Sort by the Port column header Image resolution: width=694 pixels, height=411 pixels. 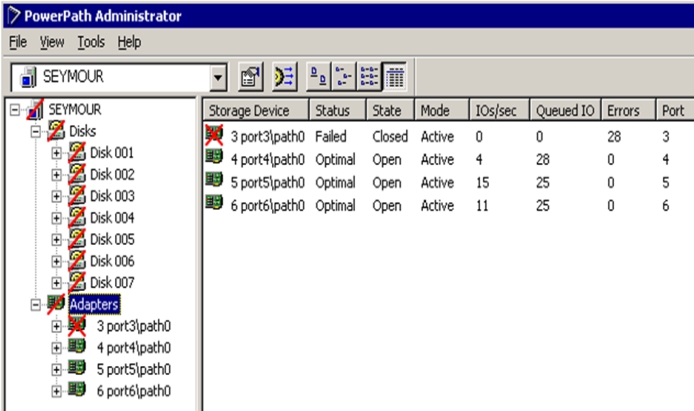click(675, 111)
